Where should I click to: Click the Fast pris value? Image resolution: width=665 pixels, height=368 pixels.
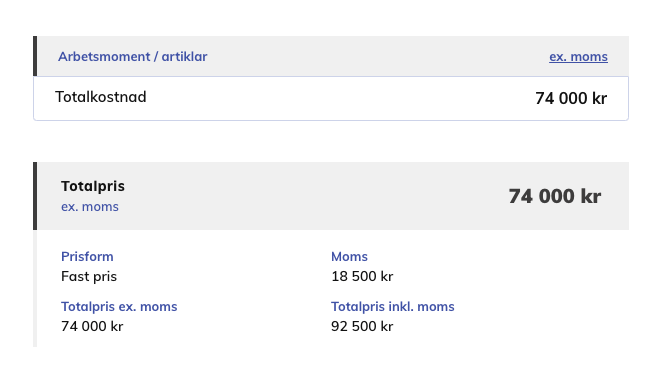[x=89, y=276]
